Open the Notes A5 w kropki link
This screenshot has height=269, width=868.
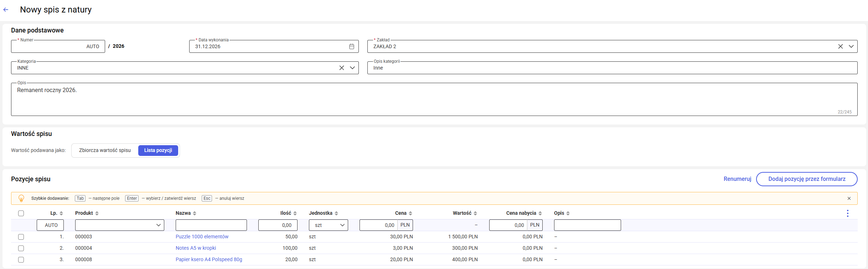196,248
